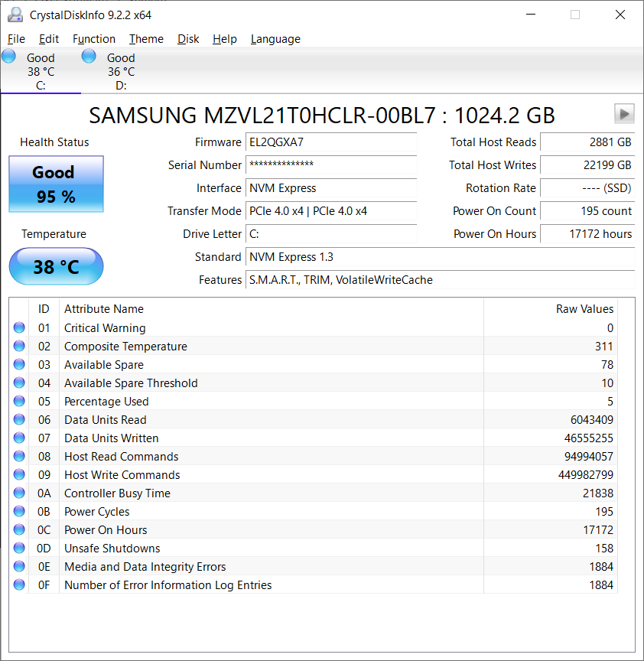
Task: Click the 38 °C temperature button
Action: click(56, 267)
